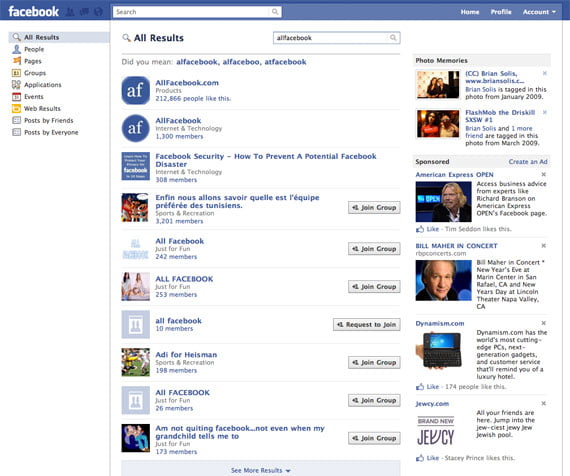
Task: Select the Web Results icon
Action: click(16, 108)
